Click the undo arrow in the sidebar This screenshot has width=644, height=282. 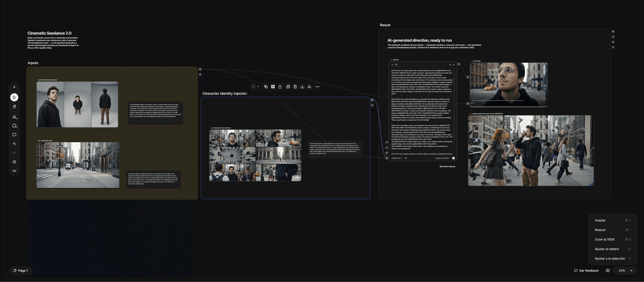tap(14, 144)
